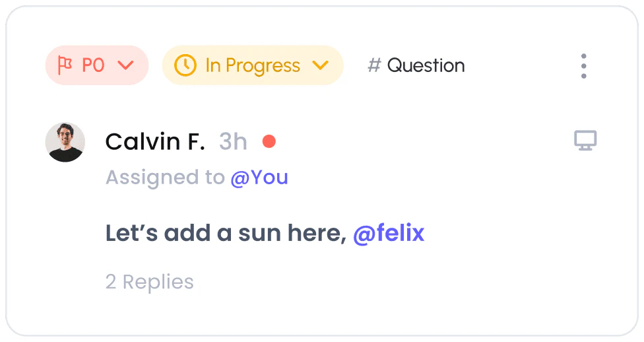Open the three-dot more options menu
Viewport: 644px width, 342px height.
[x=583, y=66]
